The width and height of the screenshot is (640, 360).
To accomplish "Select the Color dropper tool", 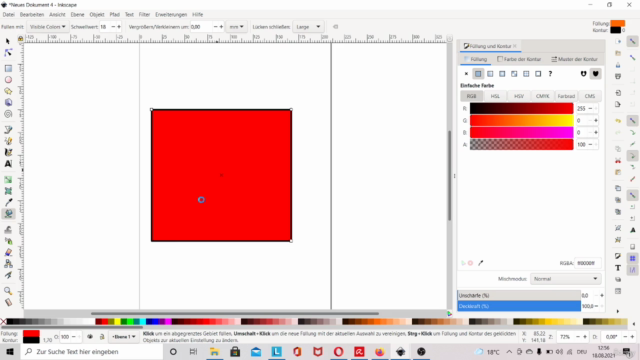I will [x=8, y=202].
